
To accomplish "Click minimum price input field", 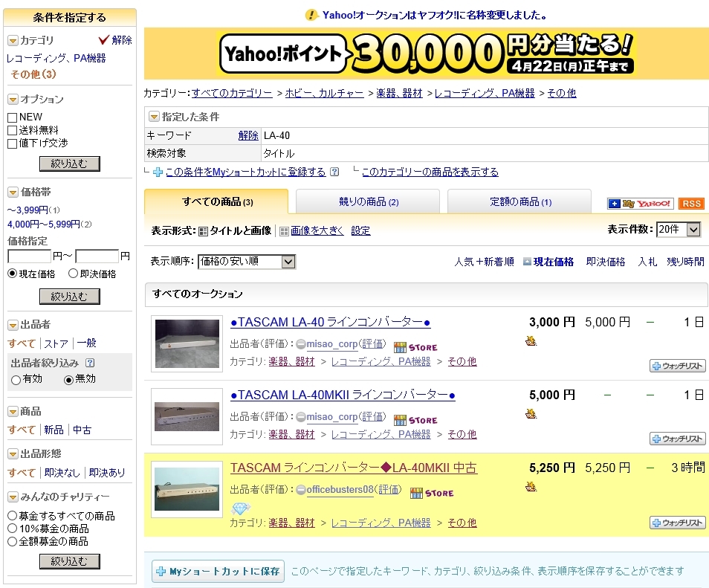I will click(x=30, y=256).
